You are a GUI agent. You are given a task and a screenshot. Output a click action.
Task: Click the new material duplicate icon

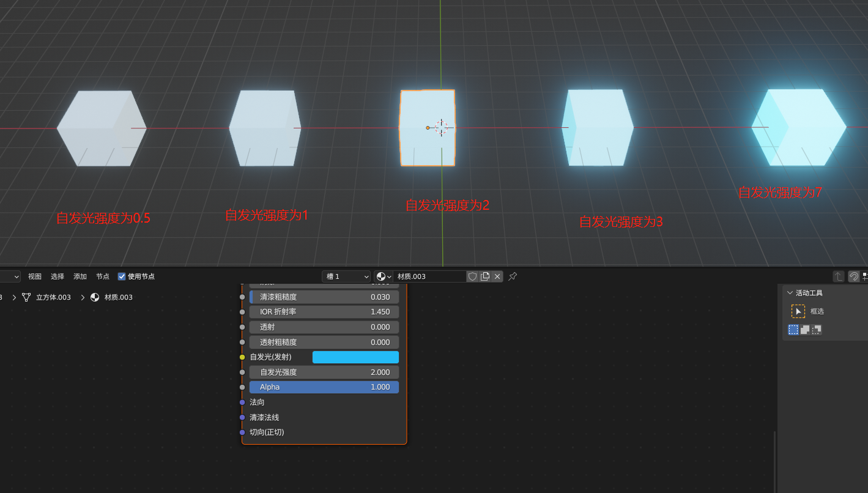pyautogui.click(x=485, y=276)
